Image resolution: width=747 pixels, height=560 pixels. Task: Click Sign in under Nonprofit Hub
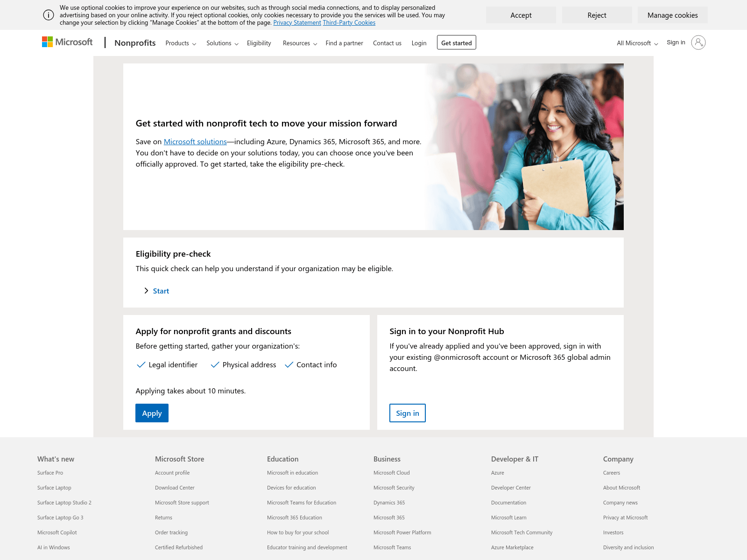click(408, 413)
